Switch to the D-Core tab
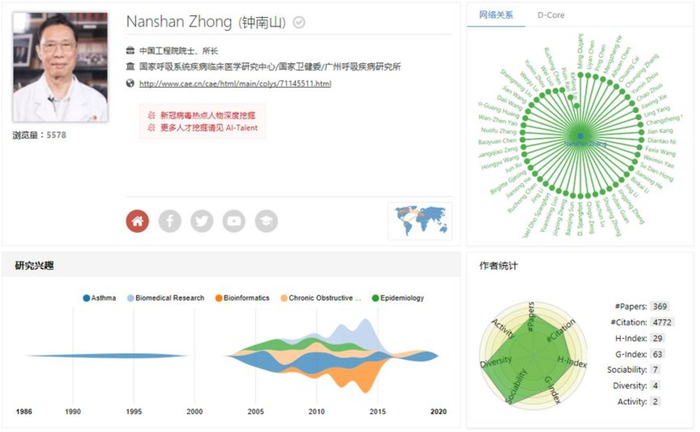This screenshot has width=700, height=432. (550, 15)
